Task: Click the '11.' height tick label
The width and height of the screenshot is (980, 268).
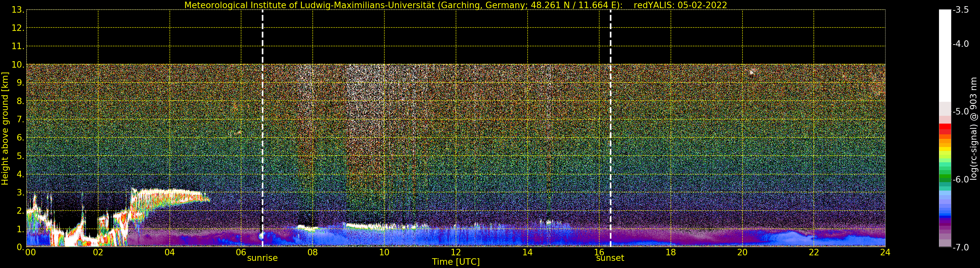Action: 18,47
